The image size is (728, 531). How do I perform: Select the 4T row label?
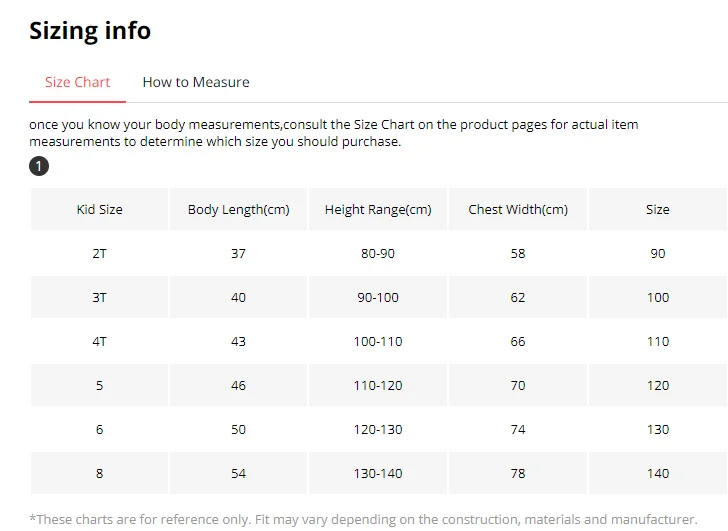(x=99, y=342)
